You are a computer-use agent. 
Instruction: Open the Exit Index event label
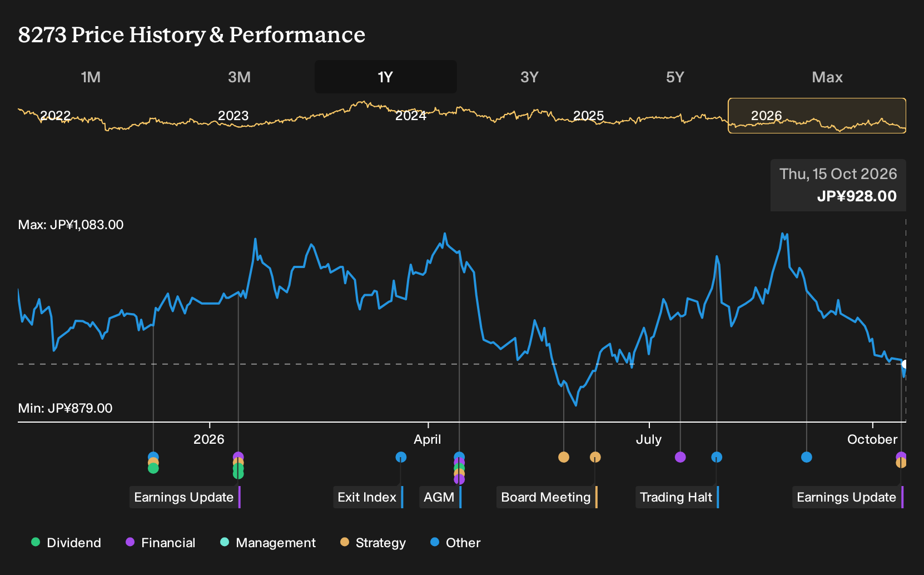[367, 497]
